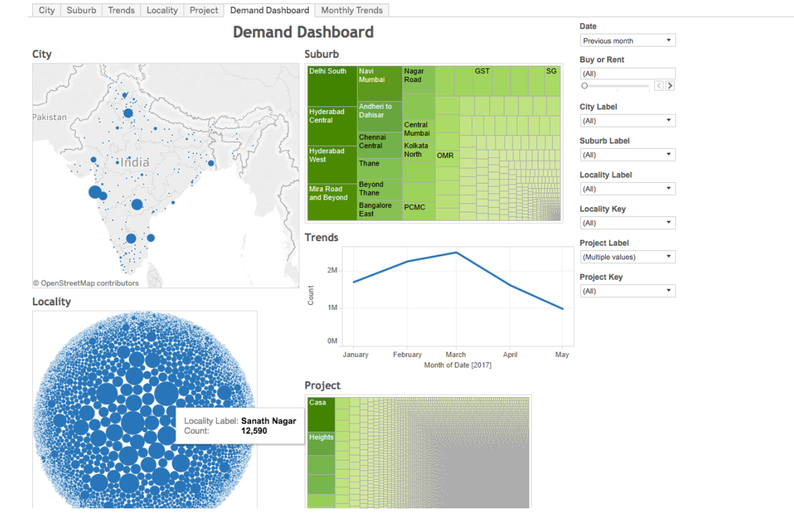Select the GST cell in Suburb treemap

(x=482, y=80)
